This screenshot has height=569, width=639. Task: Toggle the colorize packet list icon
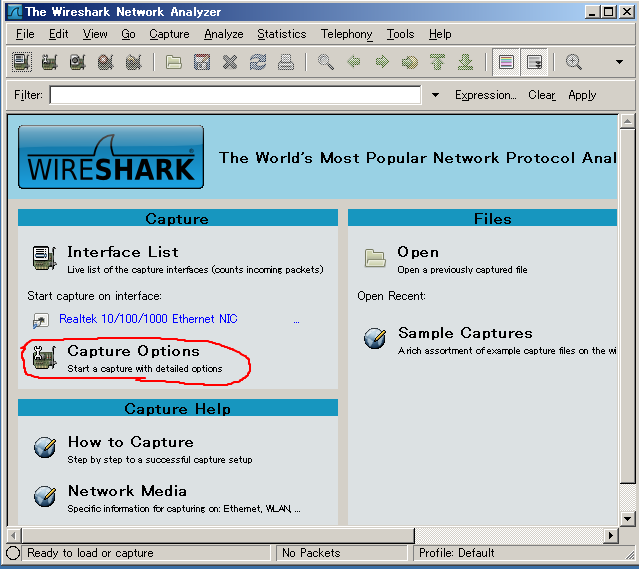(506, 62)
